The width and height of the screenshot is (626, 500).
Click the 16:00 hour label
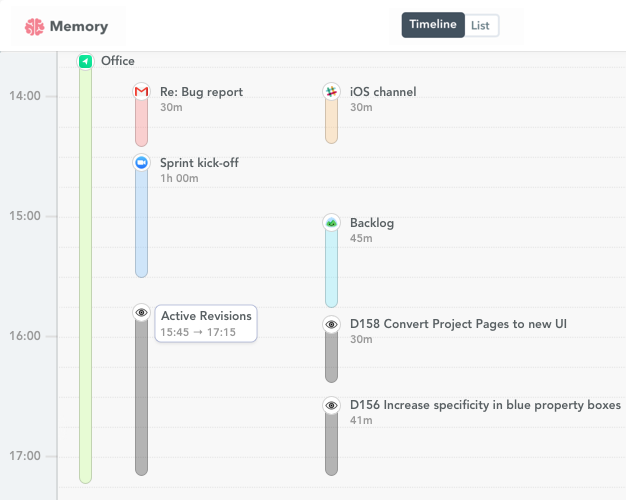(25, 336)
